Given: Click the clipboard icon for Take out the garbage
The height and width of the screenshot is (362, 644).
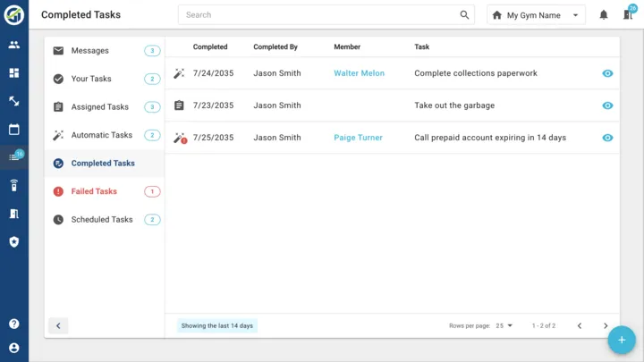Looking at the screenshot, I should 179,105.
